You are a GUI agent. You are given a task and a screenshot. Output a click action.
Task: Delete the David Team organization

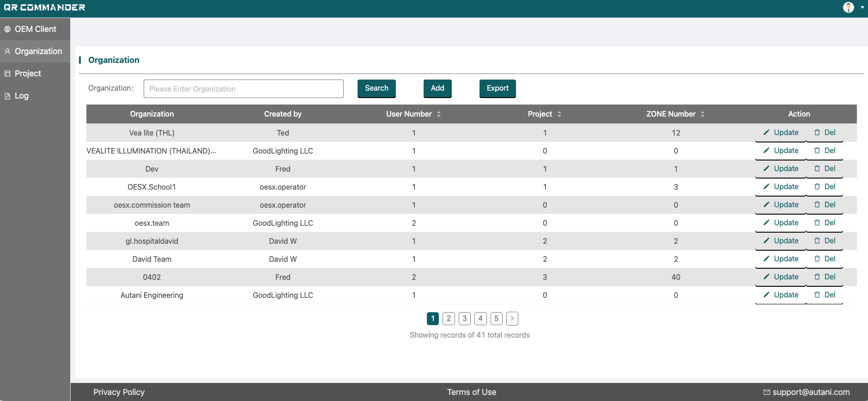pyautogui.click(x=825, y=259)
